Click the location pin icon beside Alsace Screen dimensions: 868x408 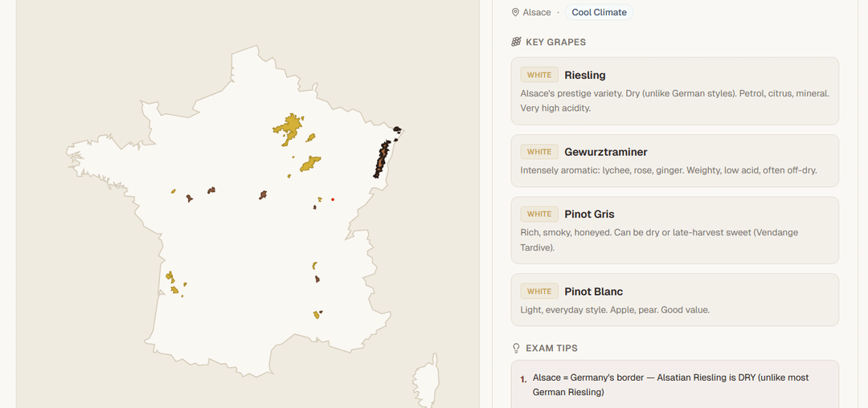click(x=516, y=13)
